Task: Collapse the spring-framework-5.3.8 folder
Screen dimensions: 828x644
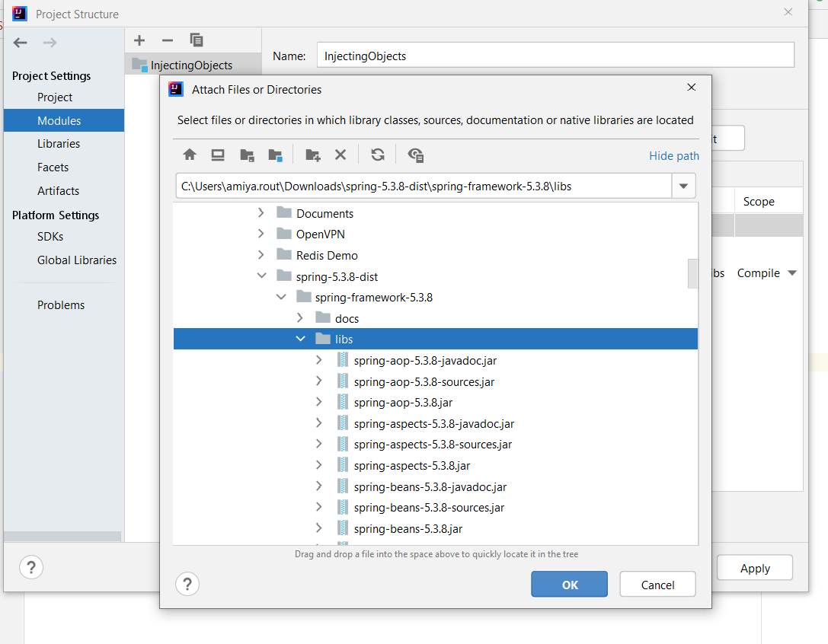Action: [x=281, y=297]
